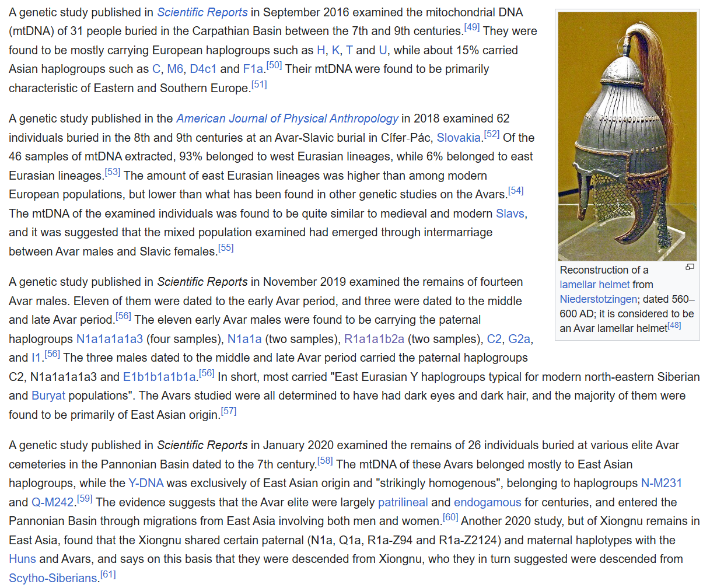Follow the patrilineal link

(403, 502)
